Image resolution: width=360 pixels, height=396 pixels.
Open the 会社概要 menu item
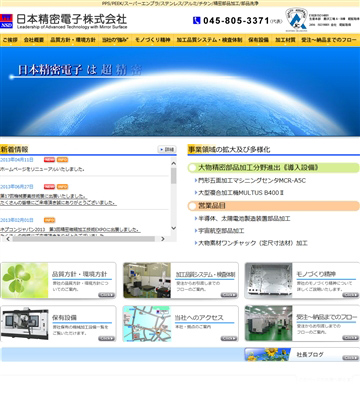point(34,40)
